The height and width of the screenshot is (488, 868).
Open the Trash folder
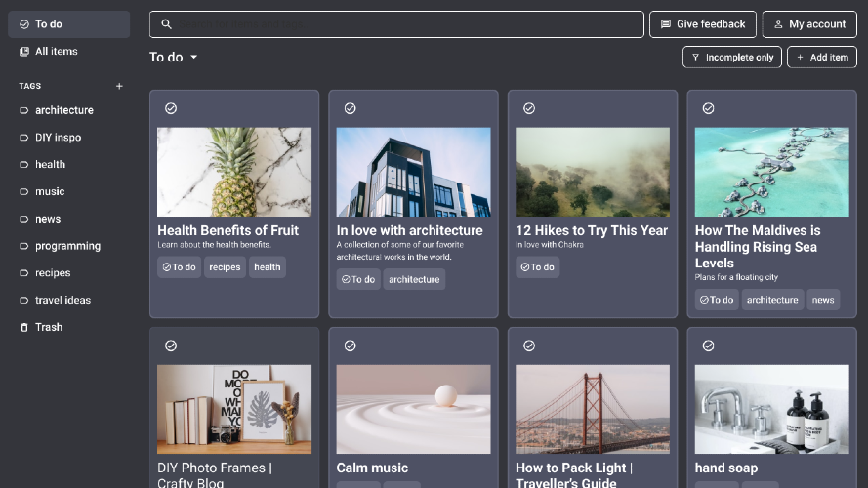coord(68,328)
